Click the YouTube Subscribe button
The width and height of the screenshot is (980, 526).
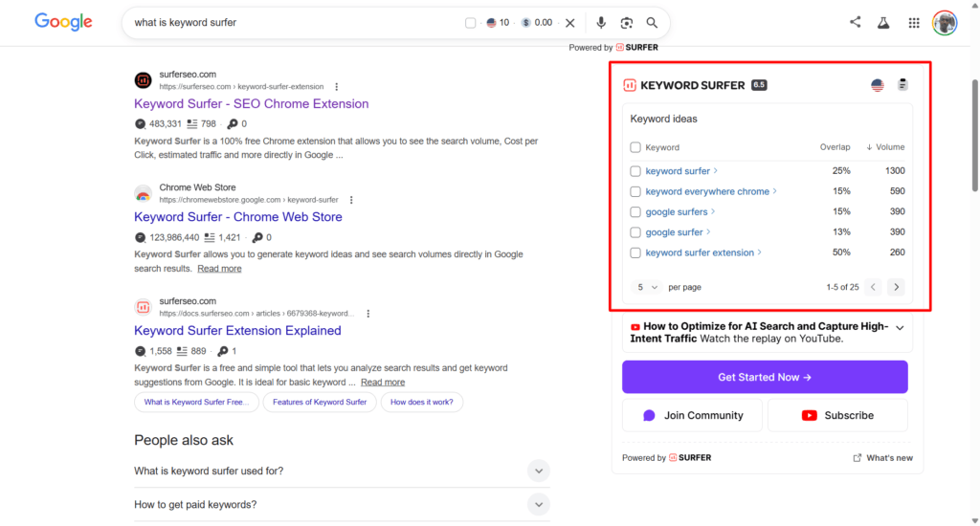pyautogui.click(x=837, y=415)
